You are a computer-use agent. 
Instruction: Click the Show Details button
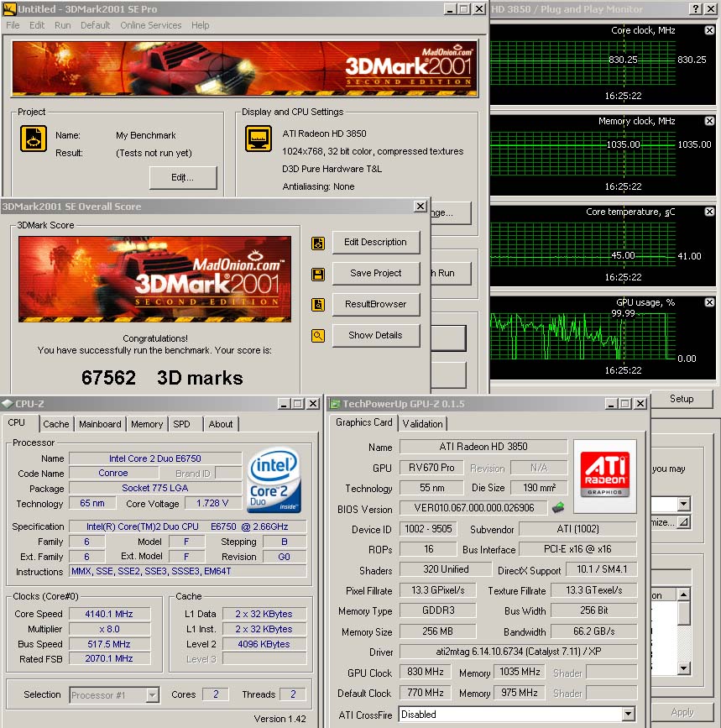(376, 335)
